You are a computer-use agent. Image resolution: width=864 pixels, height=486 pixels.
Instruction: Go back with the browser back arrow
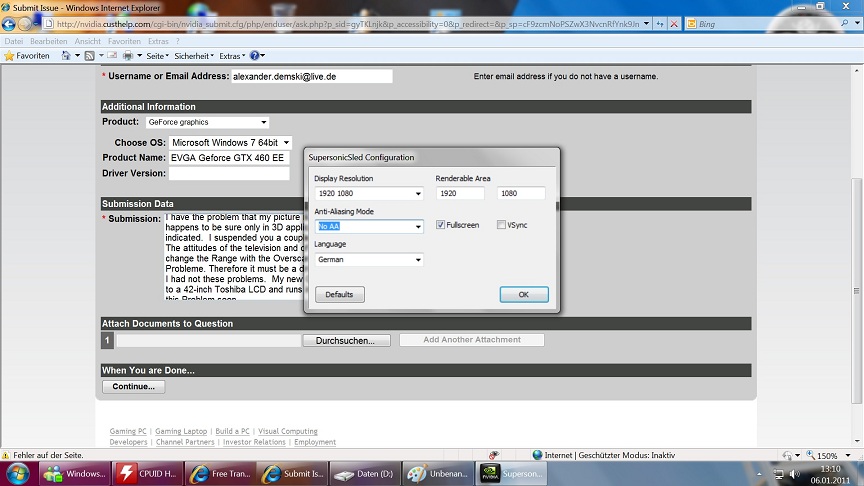click(9, 24)
